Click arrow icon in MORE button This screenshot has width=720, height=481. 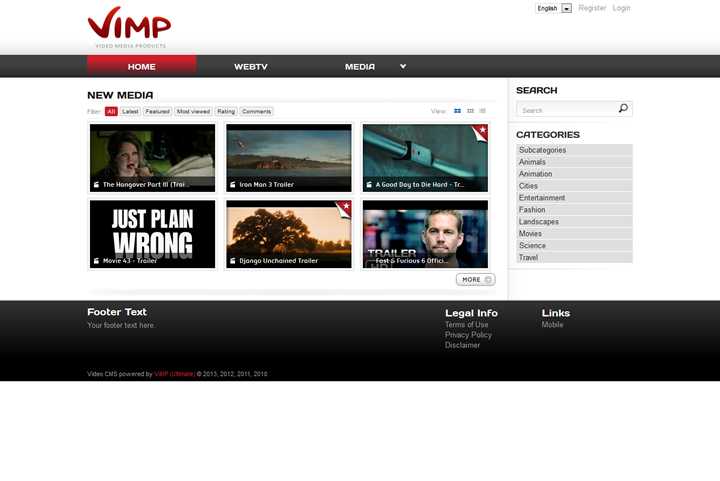pyautogui.click(x=488, y=280)
